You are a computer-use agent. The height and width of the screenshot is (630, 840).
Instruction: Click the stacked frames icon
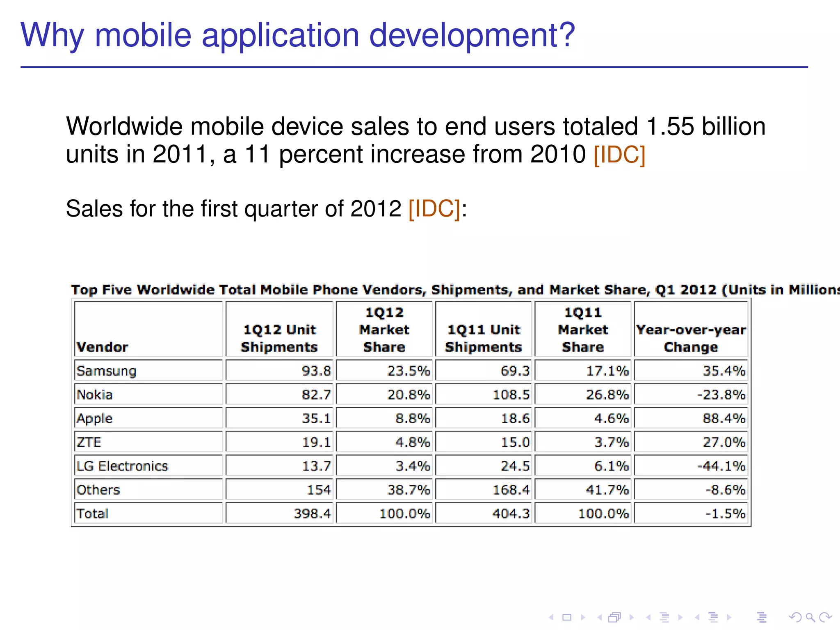[x=615, y=617]
